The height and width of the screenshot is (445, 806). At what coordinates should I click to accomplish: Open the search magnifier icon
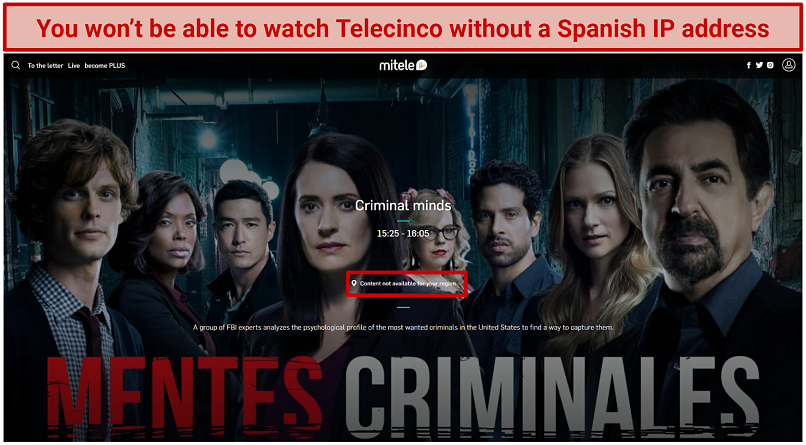(16, 65)
